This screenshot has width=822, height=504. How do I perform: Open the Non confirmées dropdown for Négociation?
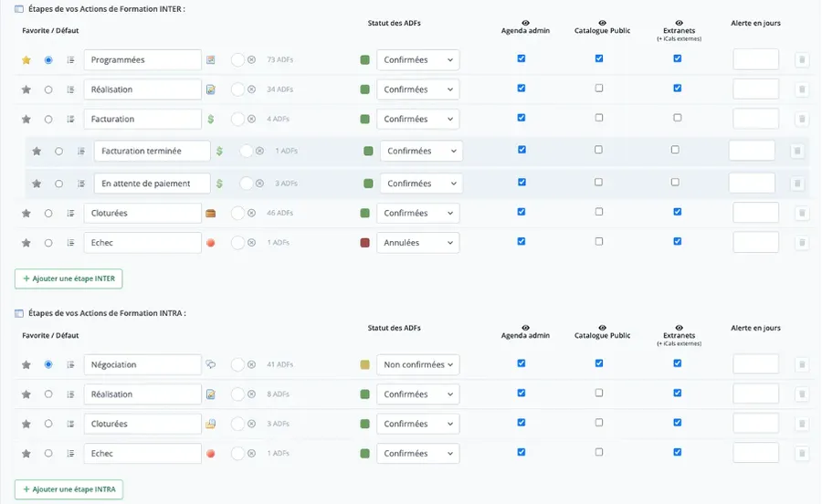tap(418, 365)
